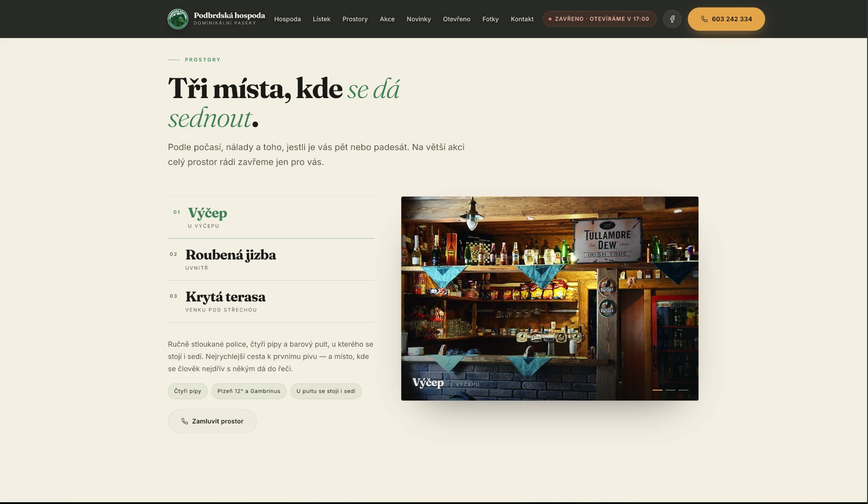The width and height of the screenshot is (868, 504).
Task: Select the Výčep space tab
Action: coord(271,217)
